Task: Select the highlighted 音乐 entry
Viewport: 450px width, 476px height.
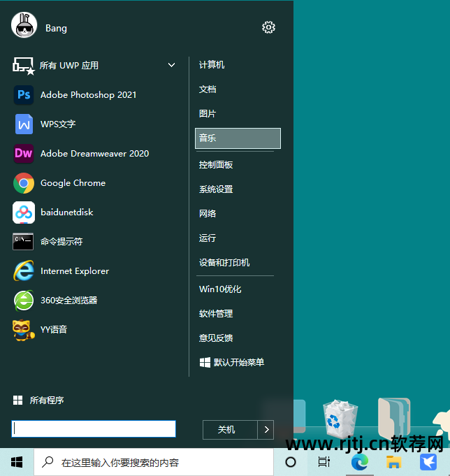Action: tap(238, 138)
